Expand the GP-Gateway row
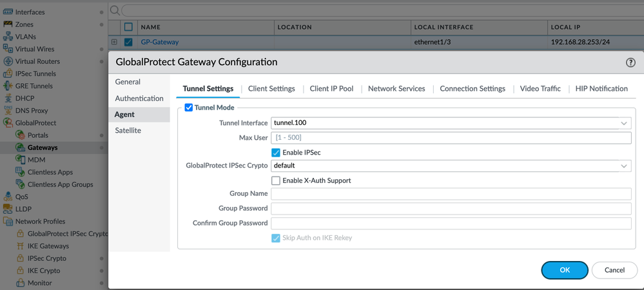Screen dimensions: 644x290 tap(114, 42)
